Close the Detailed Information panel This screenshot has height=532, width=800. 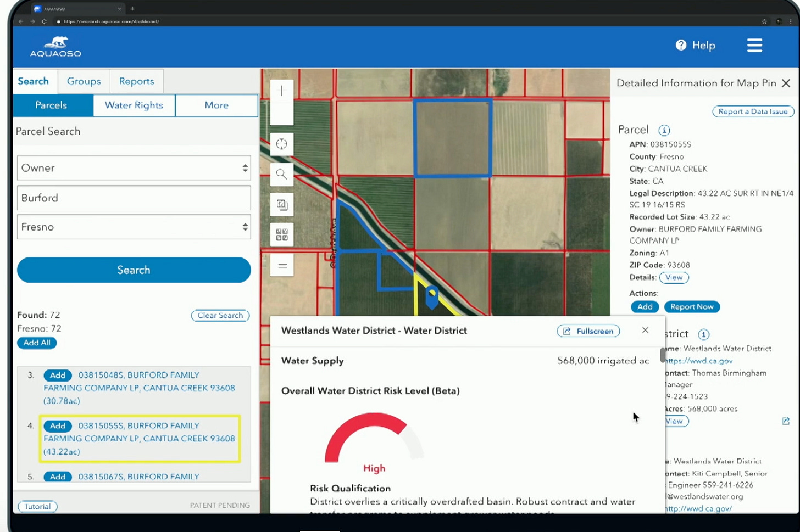pyautogui.click(x=786, y=83)
